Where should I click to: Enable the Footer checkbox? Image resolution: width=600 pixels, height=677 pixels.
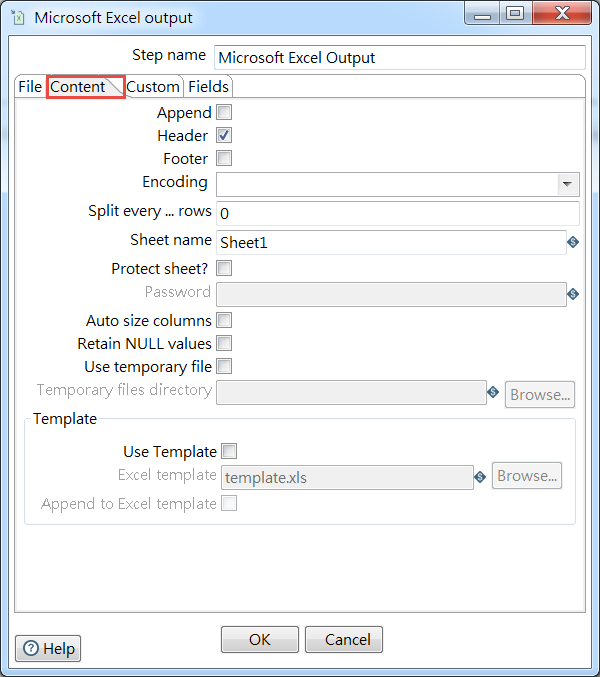pyautogui.click(x=224, y=158)
